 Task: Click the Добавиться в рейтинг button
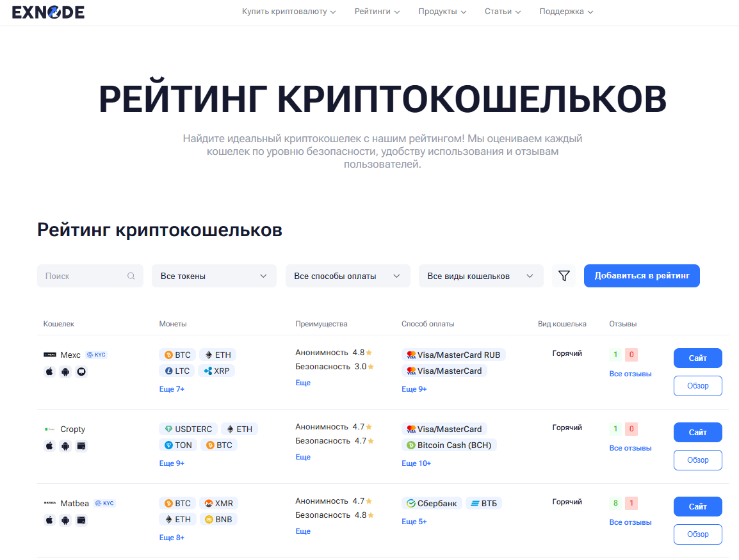pos(641,275)
